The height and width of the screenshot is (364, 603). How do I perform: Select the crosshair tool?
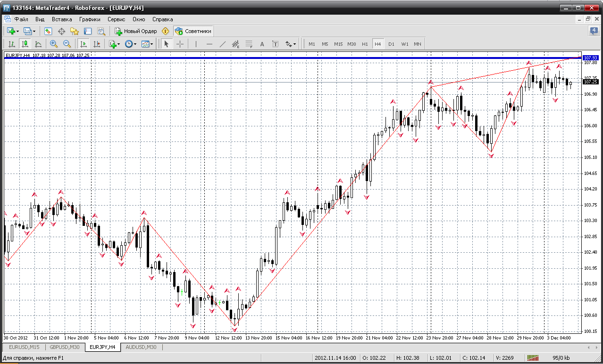(x=180, y=44)
